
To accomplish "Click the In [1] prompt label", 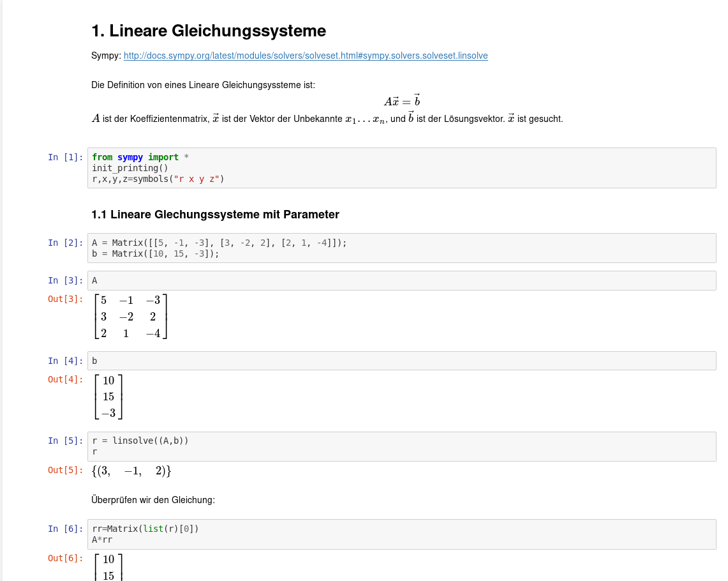I will [x=66, y=157].
